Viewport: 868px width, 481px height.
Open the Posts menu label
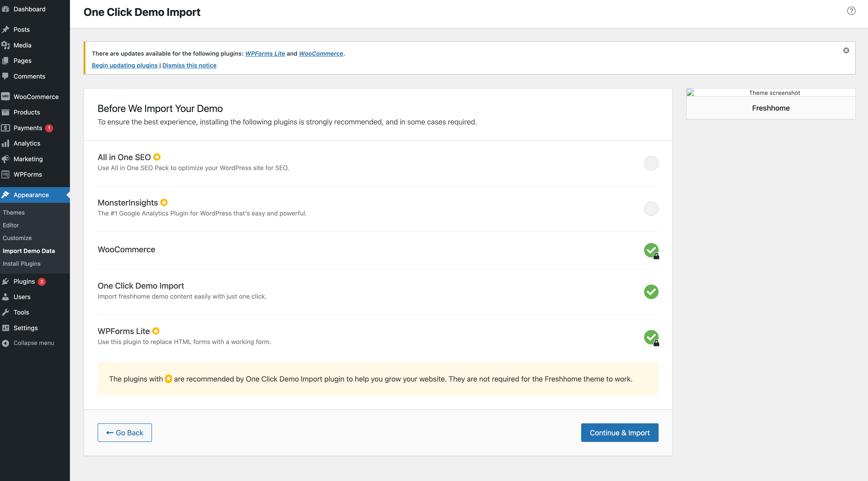click(22, 30)
